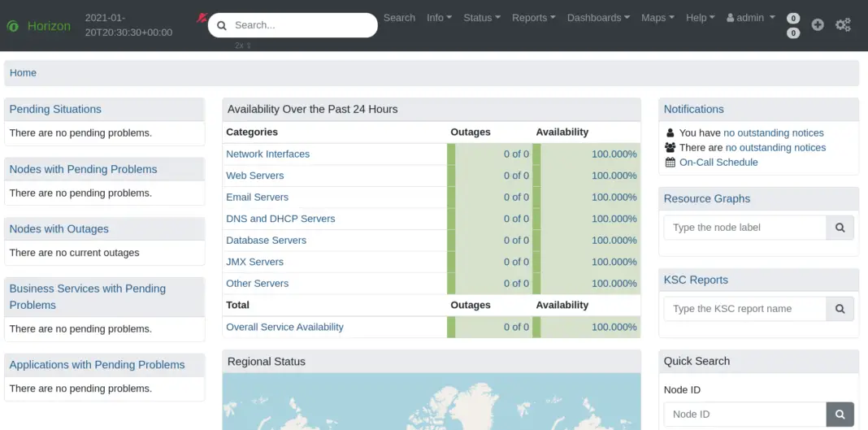The image size is (868, 430).
Task: Open the configuration gears icon
Action: click(x=843, y=24)
